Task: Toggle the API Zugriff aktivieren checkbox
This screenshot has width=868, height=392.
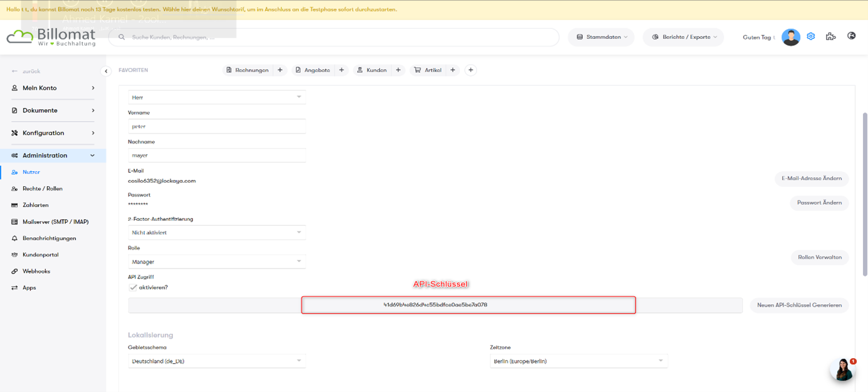Action: click(133, 287)
